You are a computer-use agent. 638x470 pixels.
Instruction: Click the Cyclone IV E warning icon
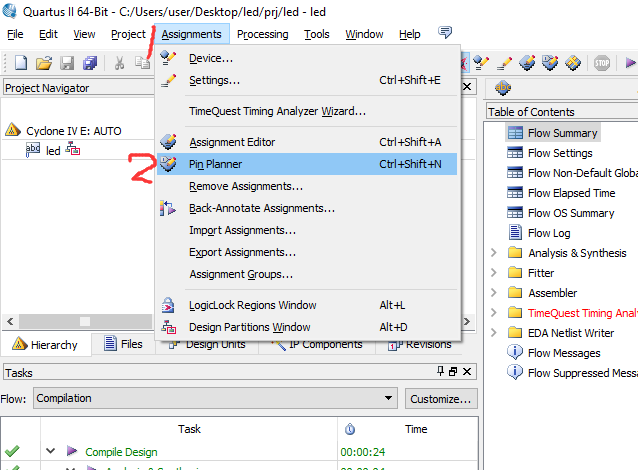(13, 130)
